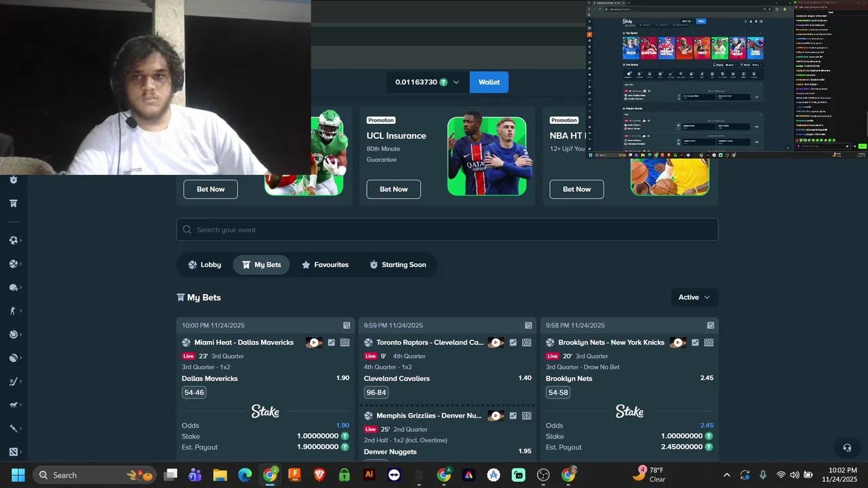Play live stream for Memphis Grizzlies - Denver
The height and width of the screenshot is (488, 868).
coord(496,416)
